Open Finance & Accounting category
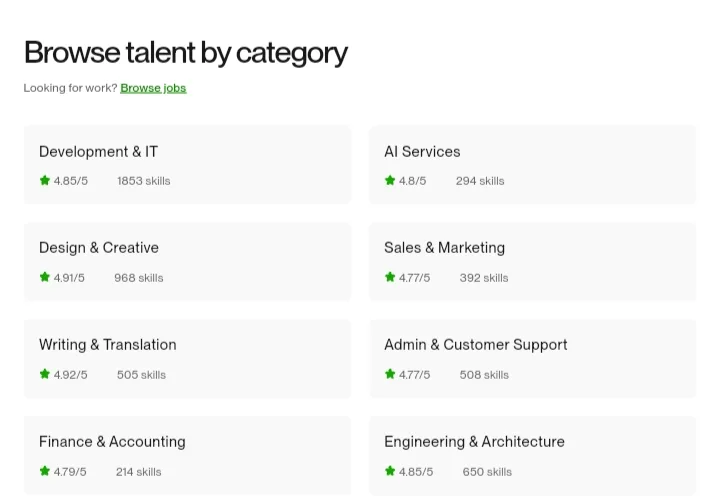The image size is (718, 498). point(112,442)
